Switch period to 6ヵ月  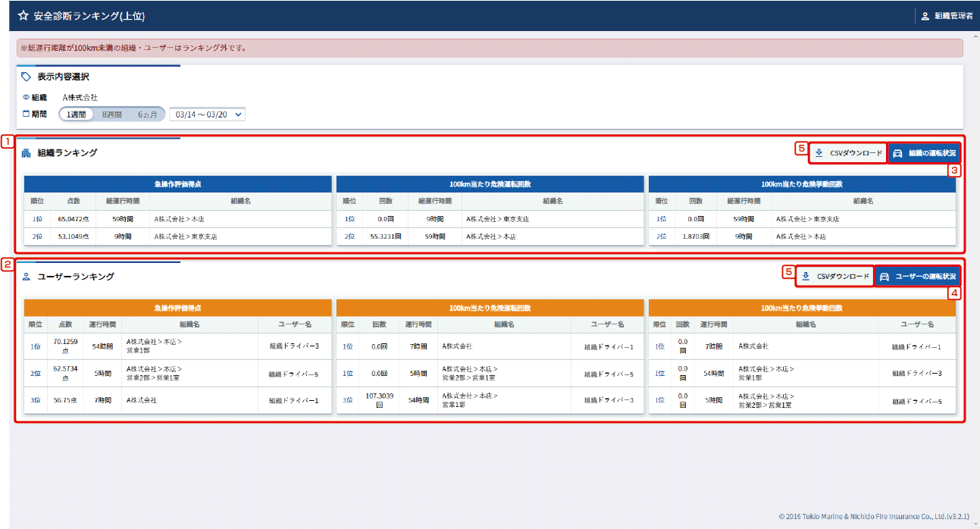coord(147,114)
